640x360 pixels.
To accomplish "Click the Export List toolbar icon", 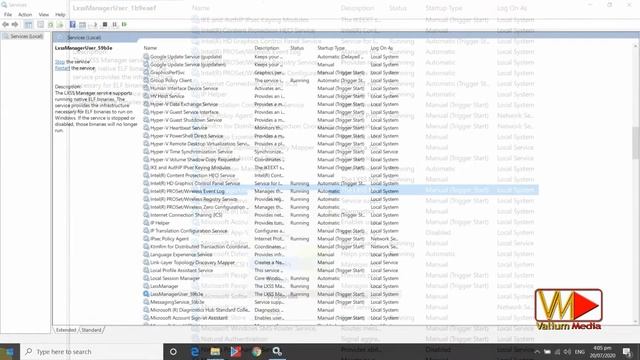I will pyautogui.click(x=60, y=24).
